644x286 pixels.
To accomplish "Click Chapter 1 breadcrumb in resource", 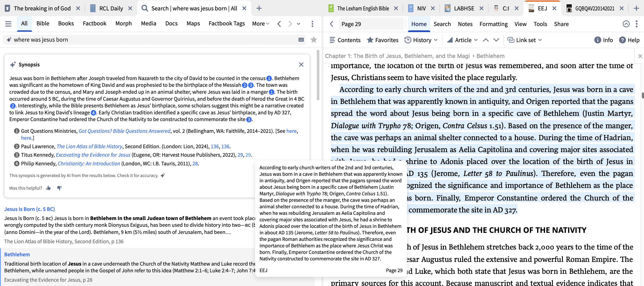I will [397, 56].
